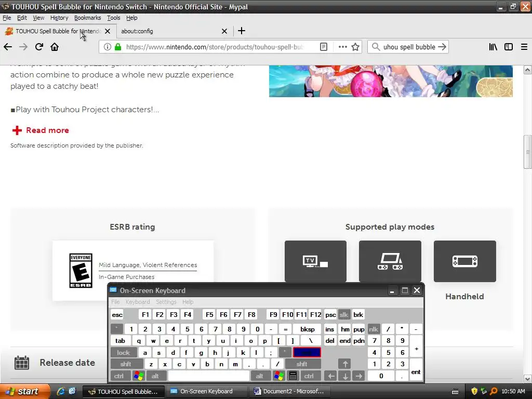532x399 pixels.
Task: Toggle left ctrl key on keyboard
Action: pos(119,376)
